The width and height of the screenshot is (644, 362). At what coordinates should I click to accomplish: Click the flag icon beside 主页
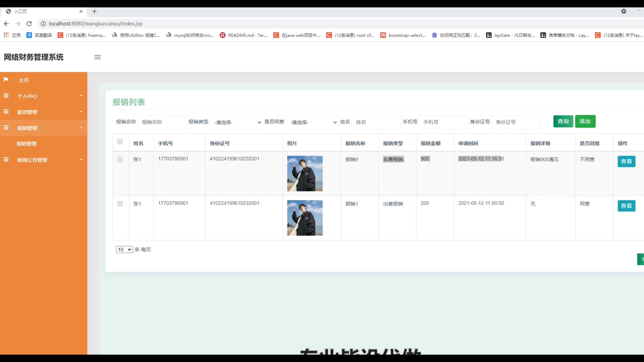click(6, 80)
